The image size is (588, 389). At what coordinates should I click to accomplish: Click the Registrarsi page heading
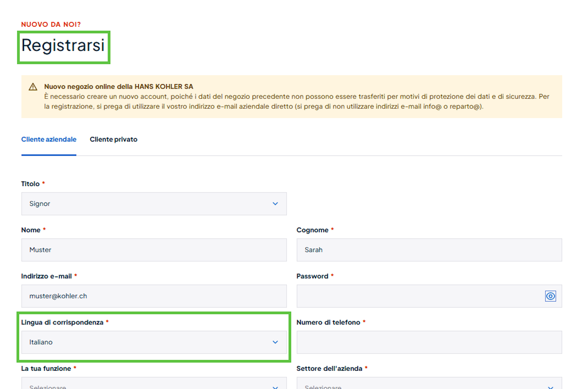(x=63, y=46)
